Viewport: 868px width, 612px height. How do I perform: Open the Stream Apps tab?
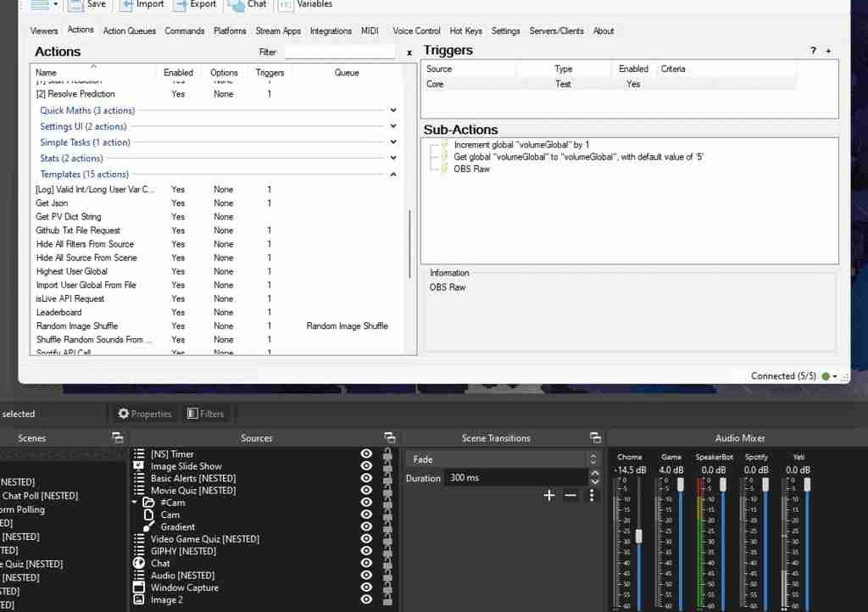pos(278,31)
